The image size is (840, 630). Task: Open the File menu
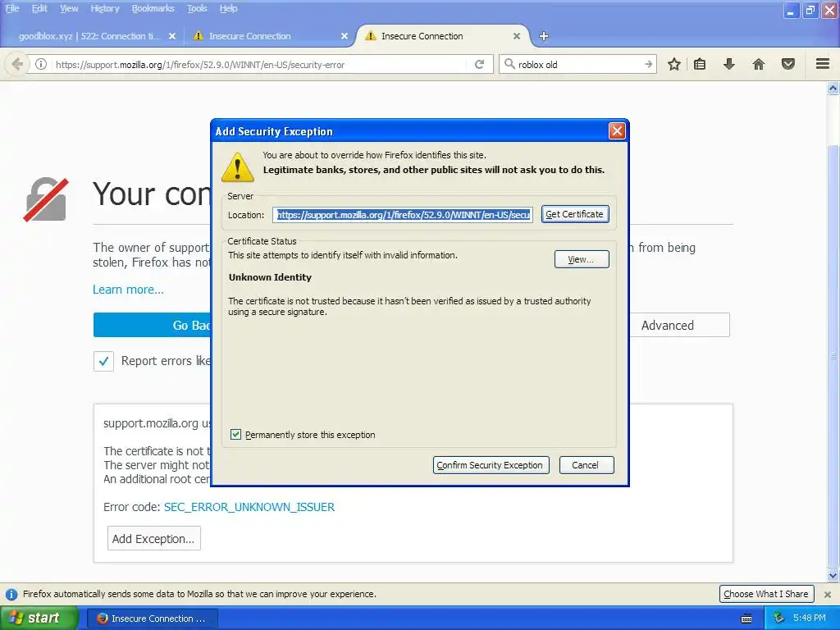coord(11,8)
